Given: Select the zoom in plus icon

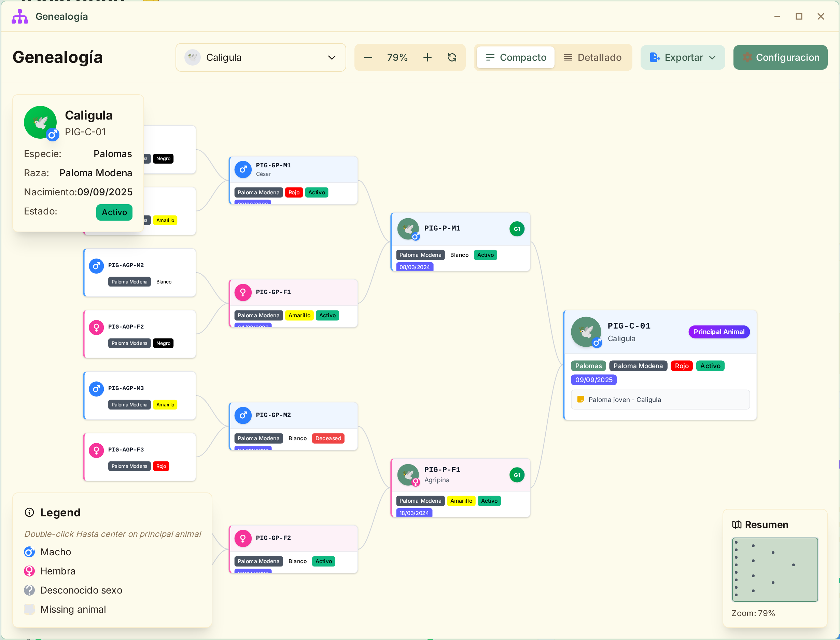Looking at the screenshot, I should pos(428,57).
